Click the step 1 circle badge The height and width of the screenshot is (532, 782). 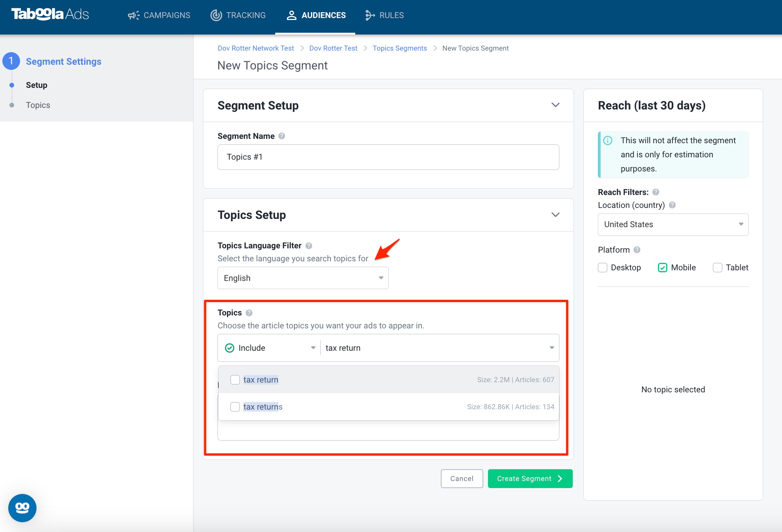tap(11, 61)
